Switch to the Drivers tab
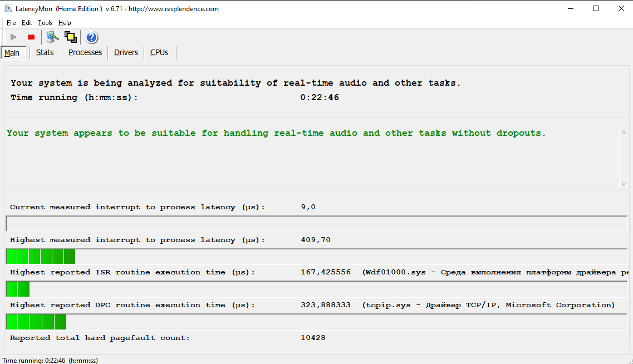The width and height of the screenshot is (633, 364). (126, 52)
